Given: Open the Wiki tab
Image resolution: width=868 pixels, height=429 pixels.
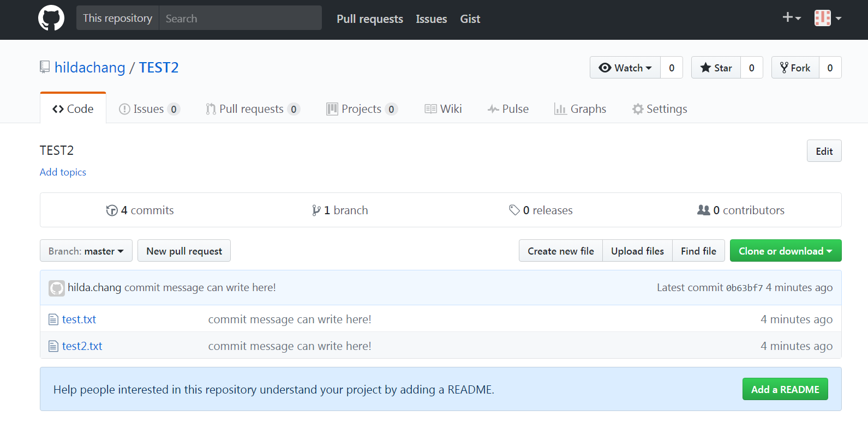Looking at the screenshot, I should tap(444, 109).
